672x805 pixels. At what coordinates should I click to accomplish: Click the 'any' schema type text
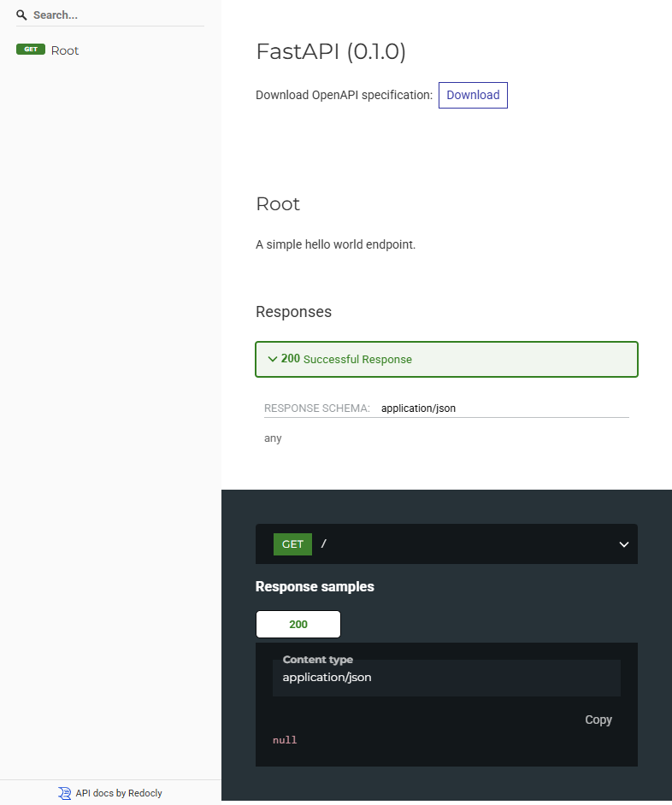[273, 438]
